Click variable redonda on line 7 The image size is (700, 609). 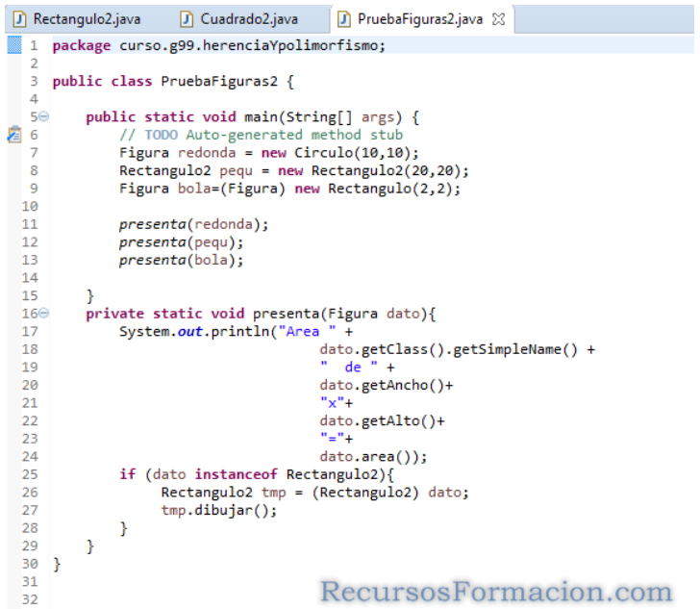click(x=206, y=153)
